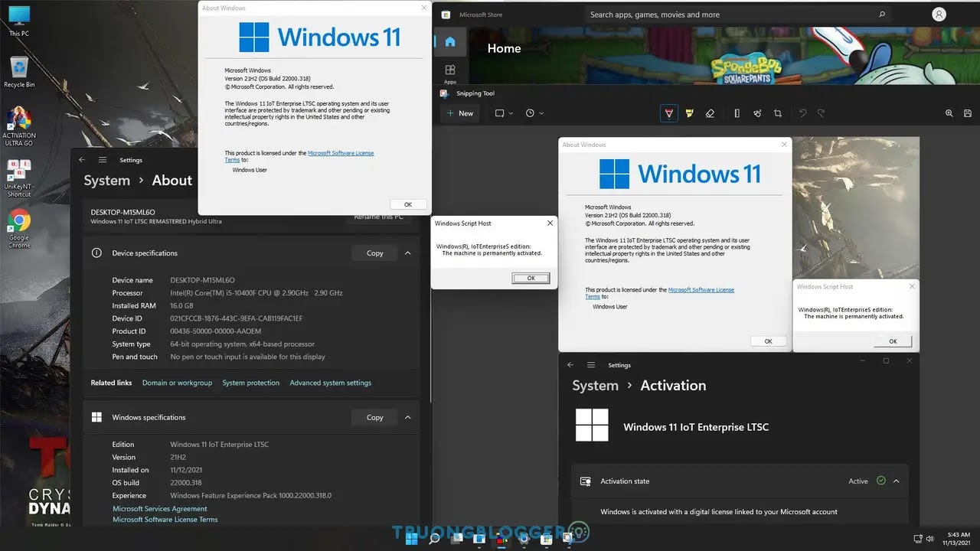Click the SpongeBob SquarePants banner in Microsoft Store

[724, 56]
